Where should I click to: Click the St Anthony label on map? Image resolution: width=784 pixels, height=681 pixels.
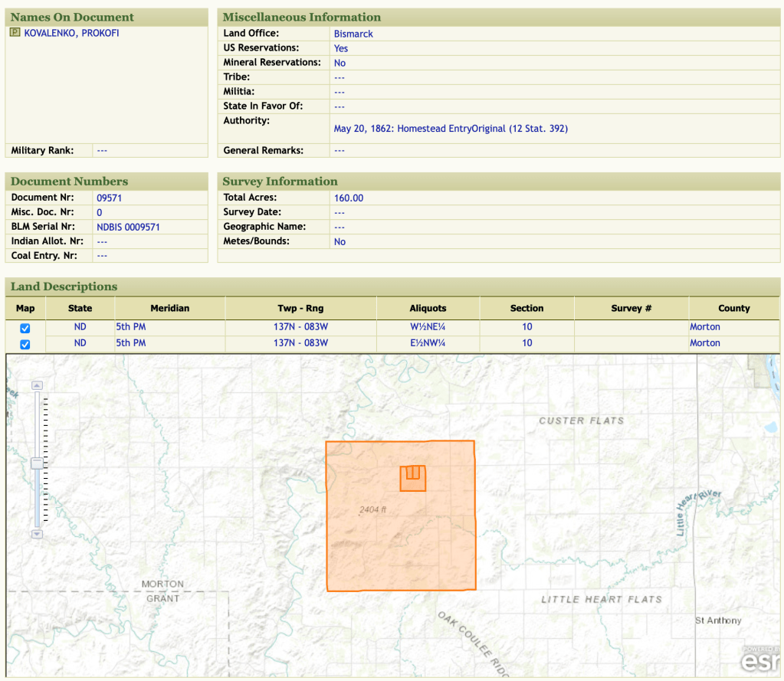[717, 620]
